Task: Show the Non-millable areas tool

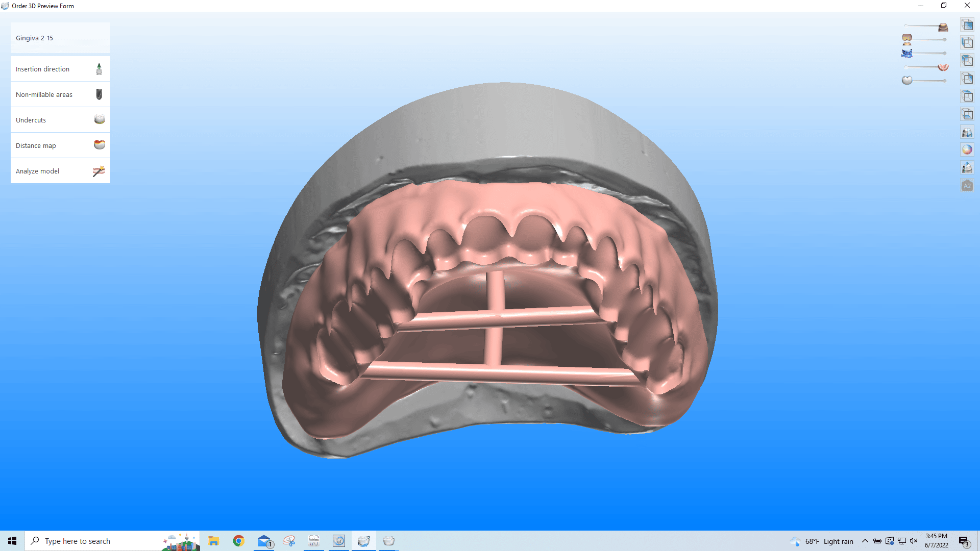Action: click(x=60, y=94)
